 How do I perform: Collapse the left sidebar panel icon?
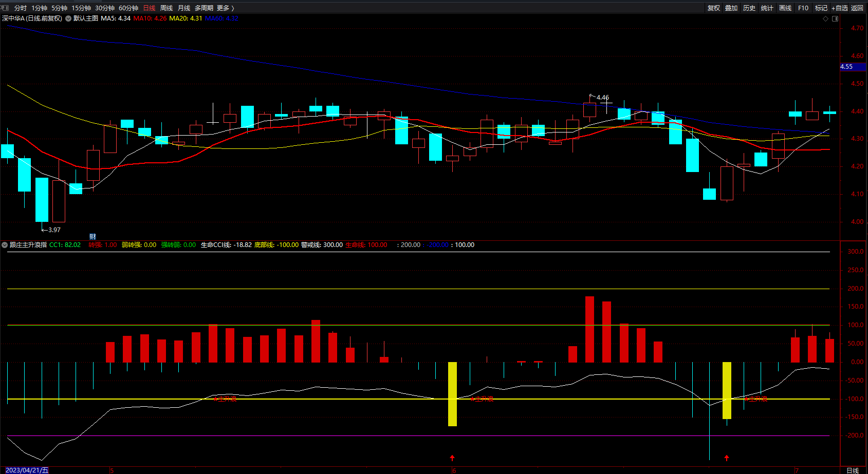click(x=5, y=8)
